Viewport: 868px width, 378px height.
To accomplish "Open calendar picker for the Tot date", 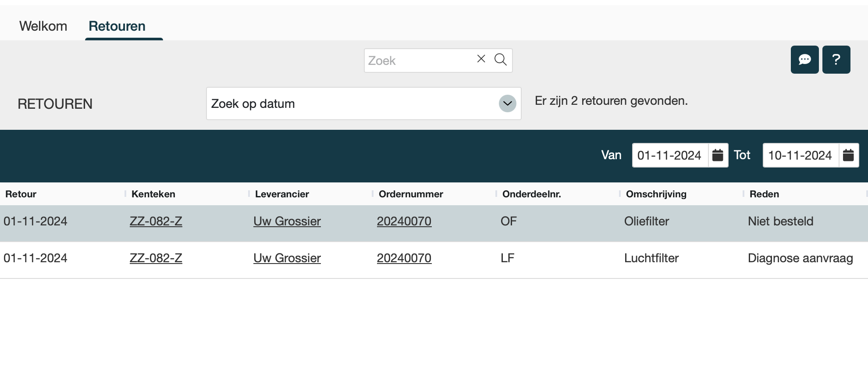I will pos(848,155).
